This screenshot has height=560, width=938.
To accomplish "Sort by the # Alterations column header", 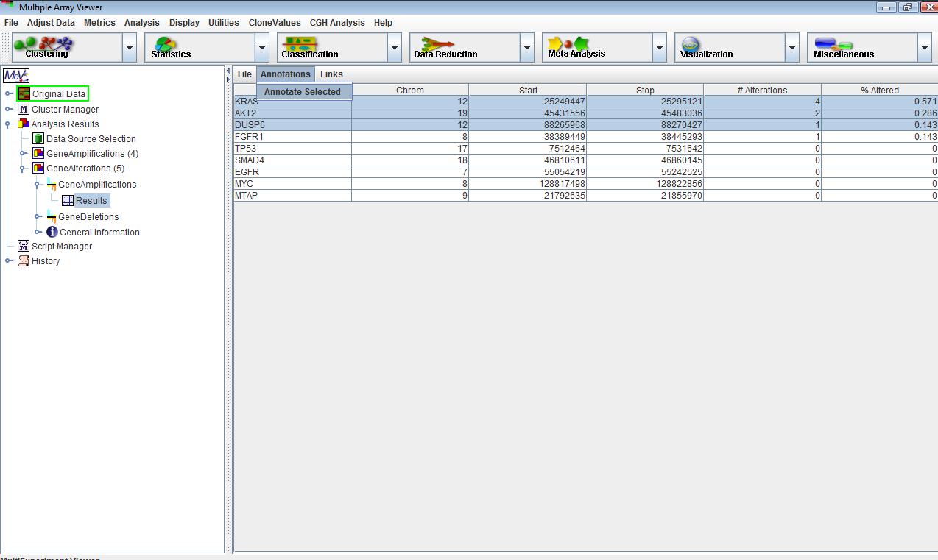I will pos(762,91).
